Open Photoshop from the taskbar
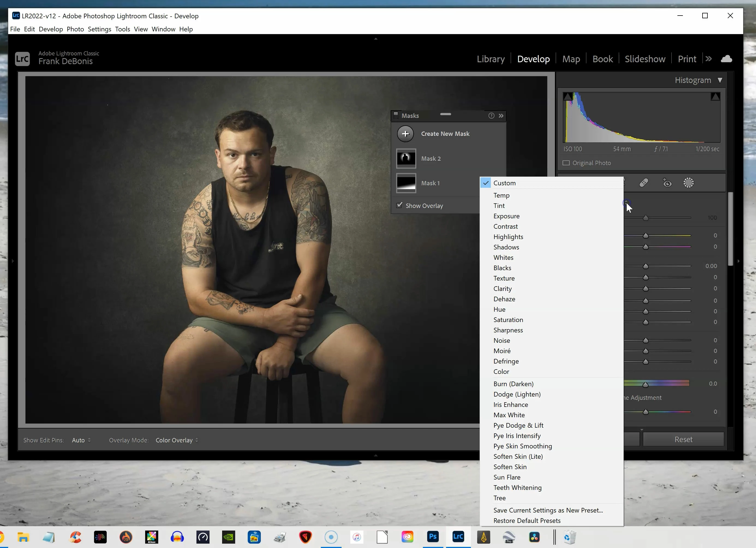 click(x=433, y=537)
